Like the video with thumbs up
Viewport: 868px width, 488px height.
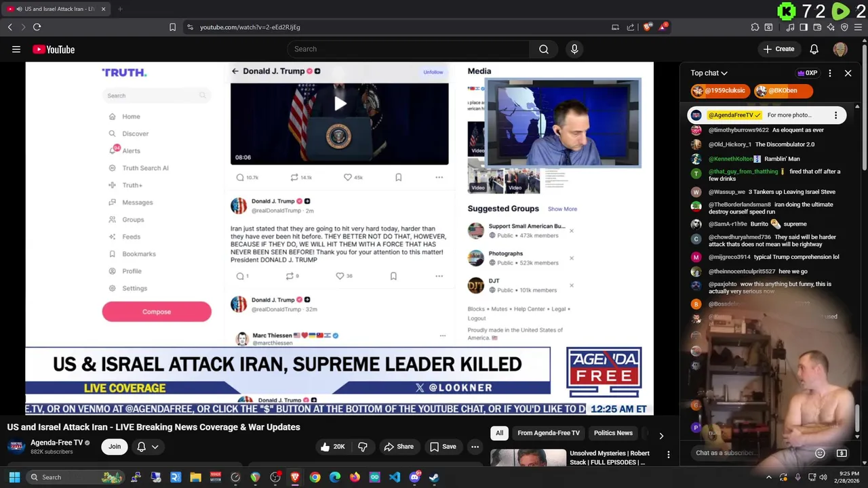[x=333, y=447]
